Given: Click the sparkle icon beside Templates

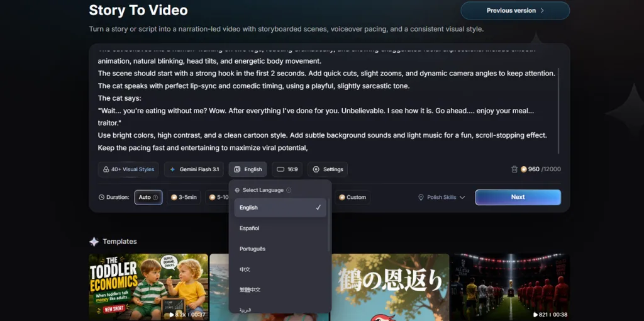Looking at the screenshot, I should point(94,242).
